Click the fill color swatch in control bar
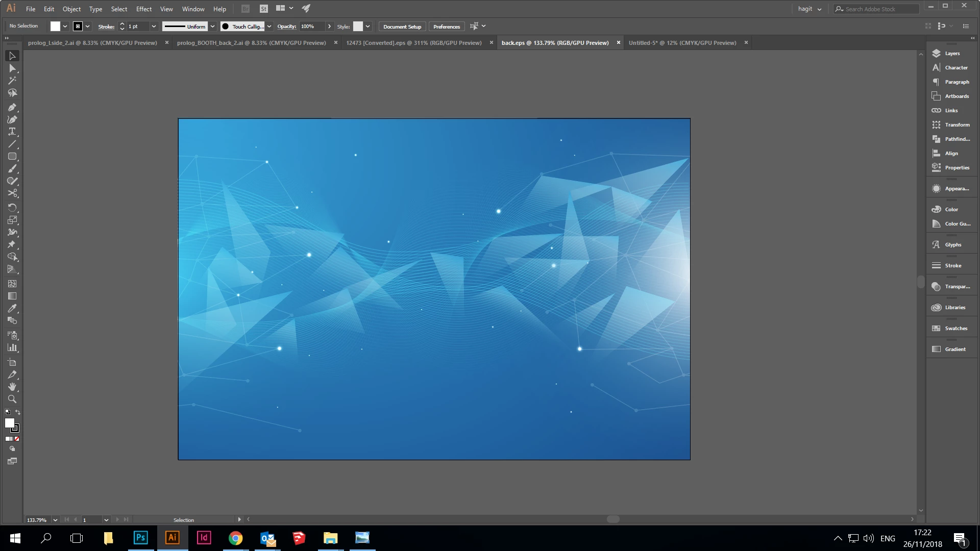The width and height of the screenshot is (980, 551). click(x=55, y=27)
